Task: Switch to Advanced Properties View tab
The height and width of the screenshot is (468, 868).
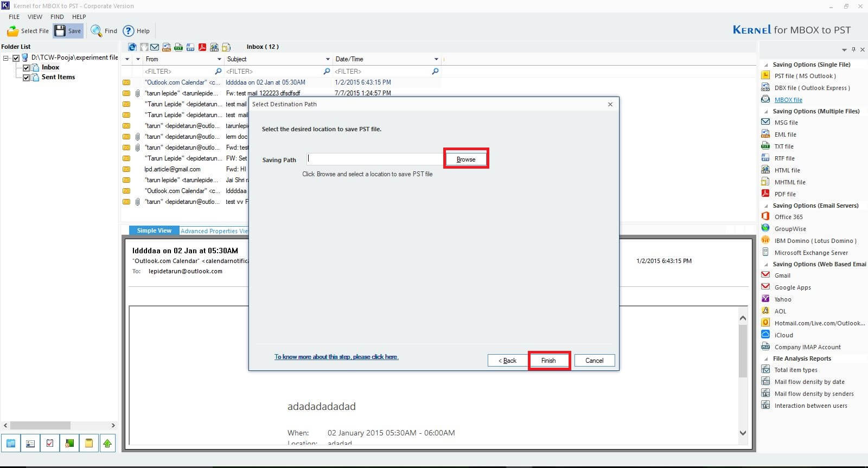Action: click(214, 231)
